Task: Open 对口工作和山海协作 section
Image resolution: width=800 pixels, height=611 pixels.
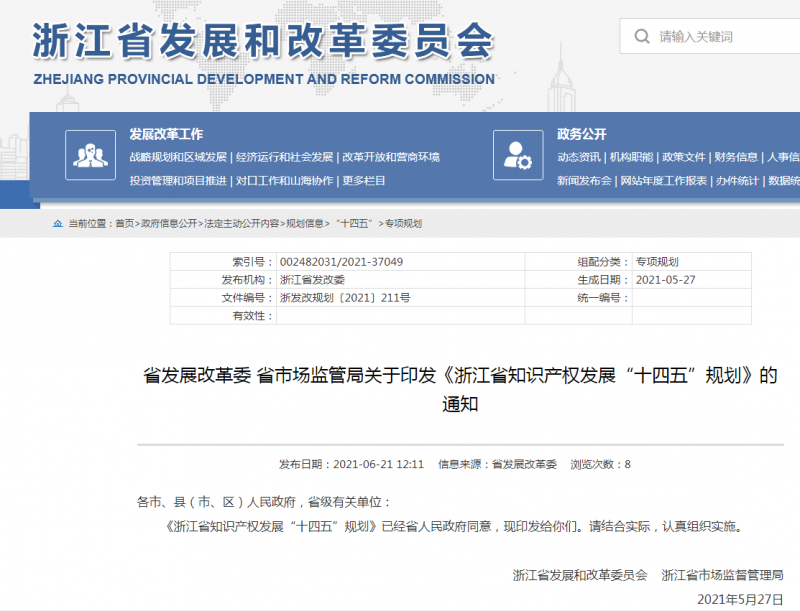Action: [x=285, y=181]
